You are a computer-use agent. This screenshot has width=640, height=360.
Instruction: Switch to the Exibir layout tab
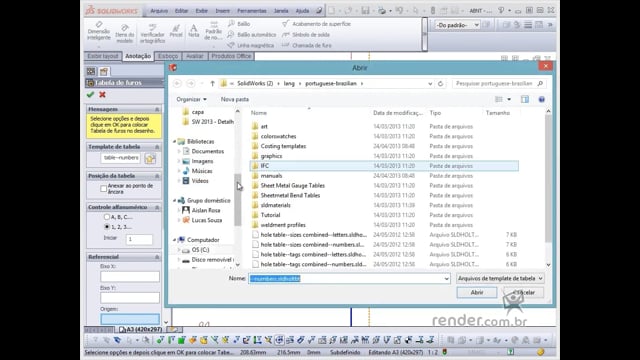coord(103,56)
